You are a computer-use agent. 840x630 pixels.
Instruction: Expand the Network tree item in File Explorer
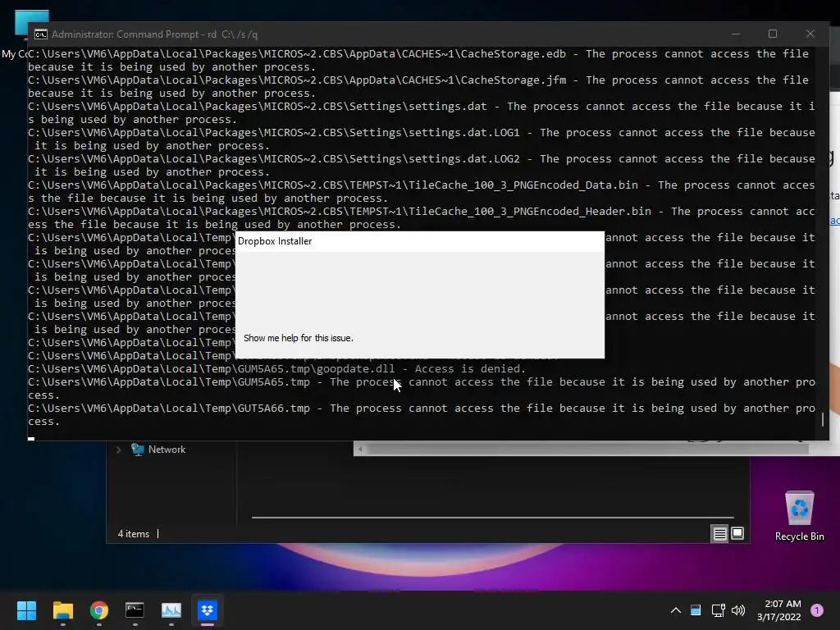pyautogui.click(x=118, y=450)
